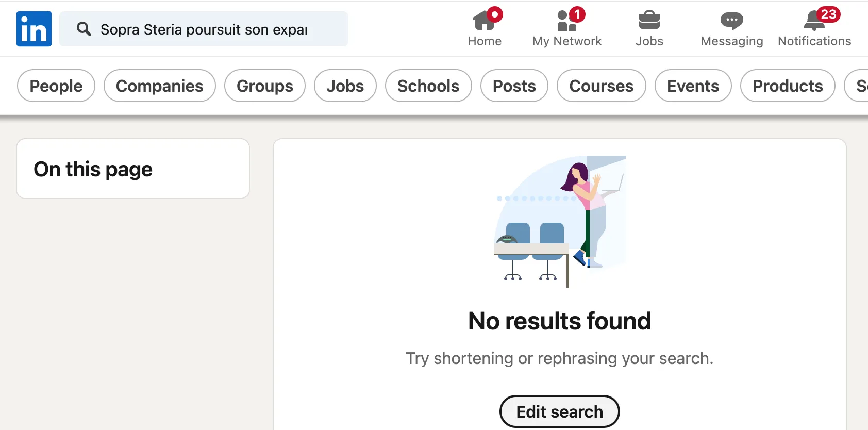This screenshot has width=868, height=430.
Task: Switch to the Courses filter
Action: click(601, 86)
